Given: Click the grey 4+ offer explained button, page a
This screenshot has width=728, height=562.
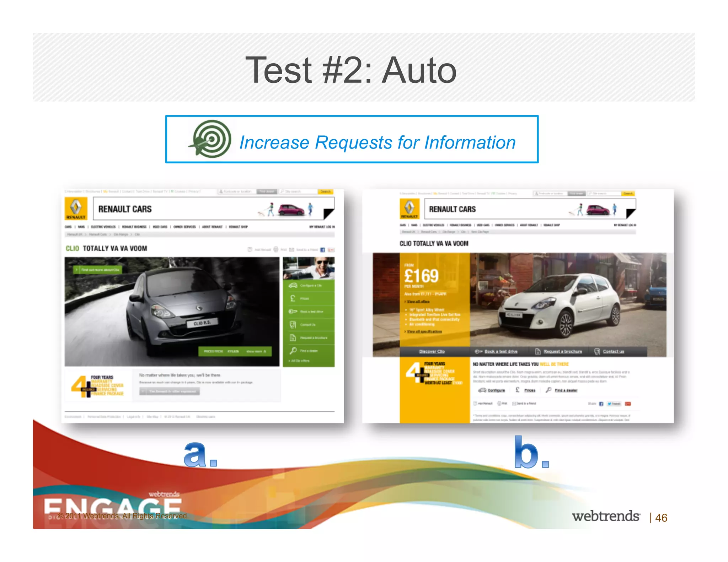Looking at the screenshot, I should click(170, 391).
